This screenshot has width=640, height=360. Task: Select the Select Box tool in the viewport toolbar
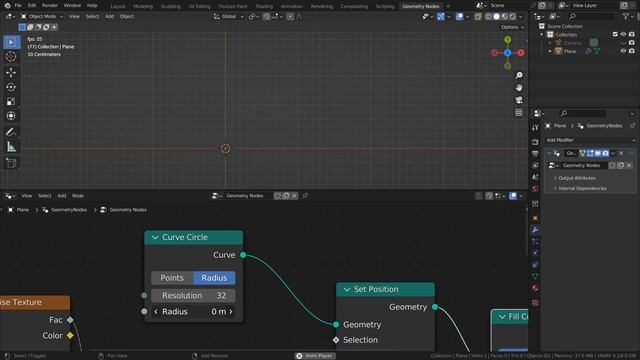pyautogui.click(x=11, y=42)
